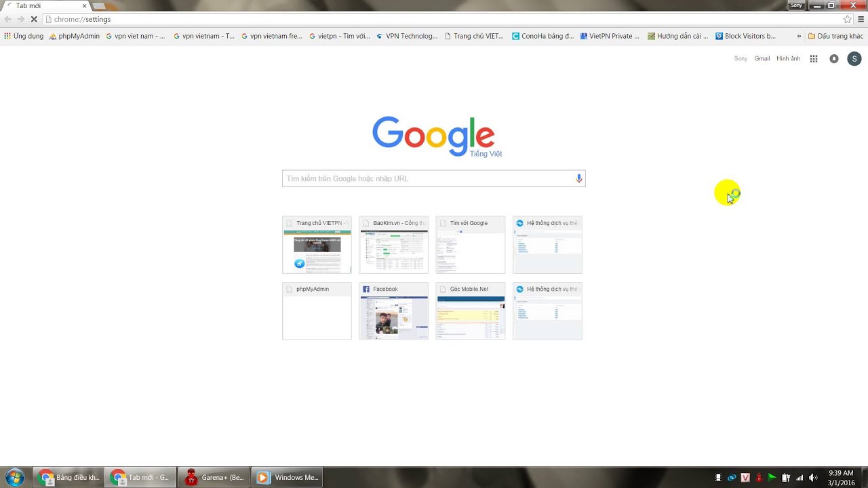Viewport: 868px width, 488px height.
Task: Open the Block Visitors b... bookmark
Action: tap(745, 36)
